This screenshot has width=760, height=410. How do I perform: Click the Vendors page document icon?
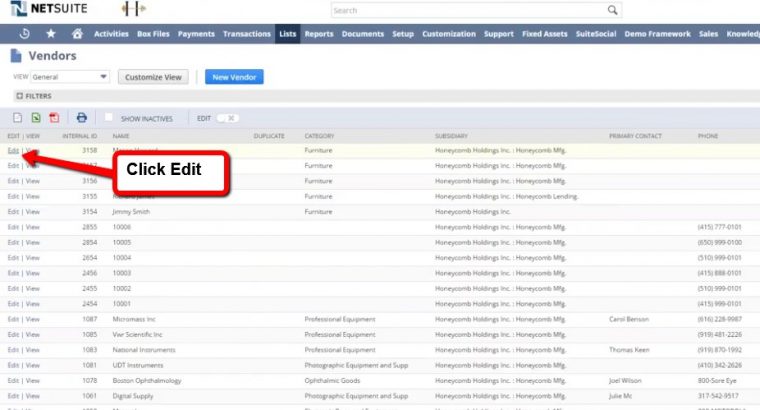coord(16,56)
